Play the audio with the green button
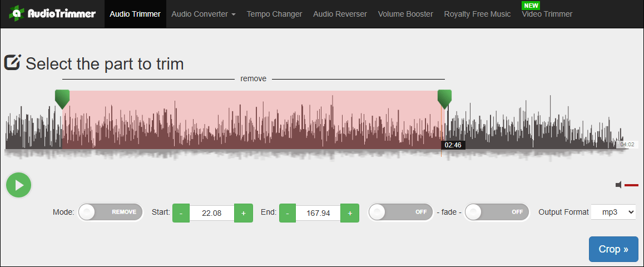This screenshot has width=644, height=267. (18, 185)
